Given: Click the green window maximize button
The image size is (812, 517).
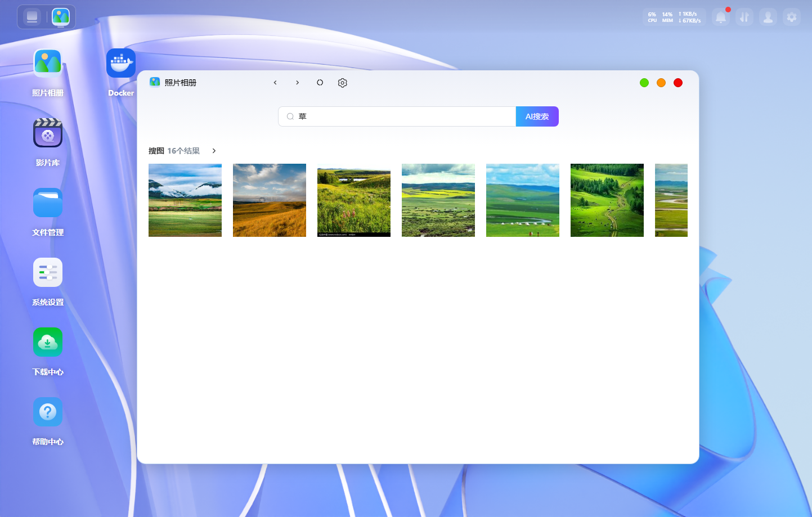Looking at the screenshot, I should click(644, 83).
